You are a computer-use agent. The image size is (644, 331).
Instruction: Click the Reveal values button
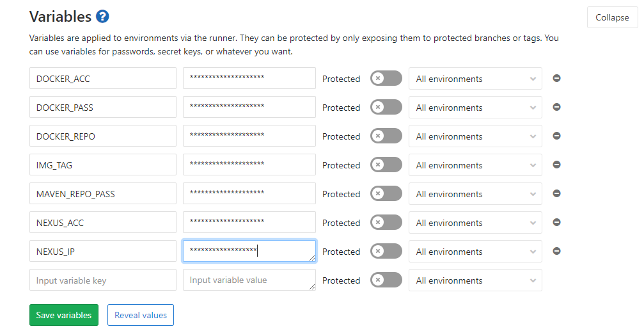point(141,315)
